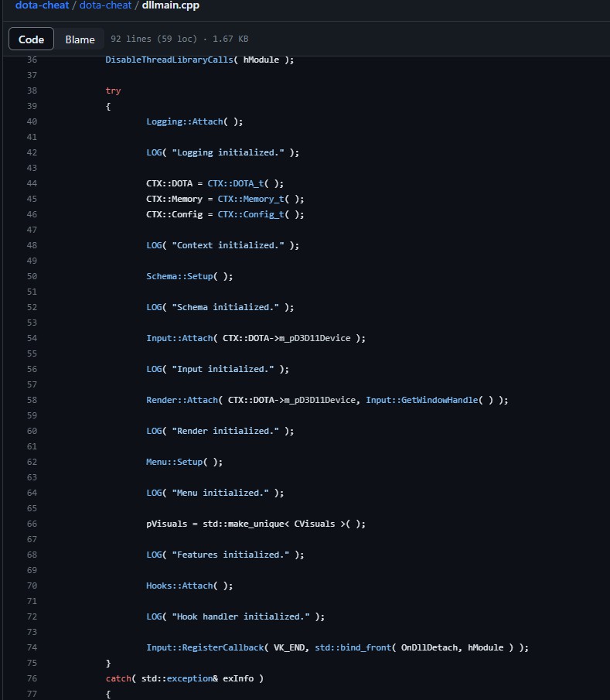
Task: Select the Code view tab
Action: click(32, 39)
